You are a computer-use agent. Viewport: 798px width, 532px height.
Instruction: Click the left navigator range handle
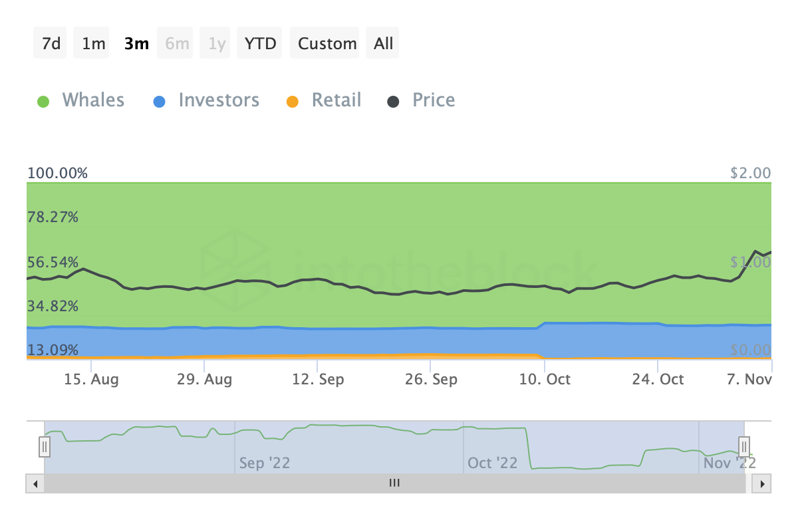pyautogui.click(x=45, y=446)
